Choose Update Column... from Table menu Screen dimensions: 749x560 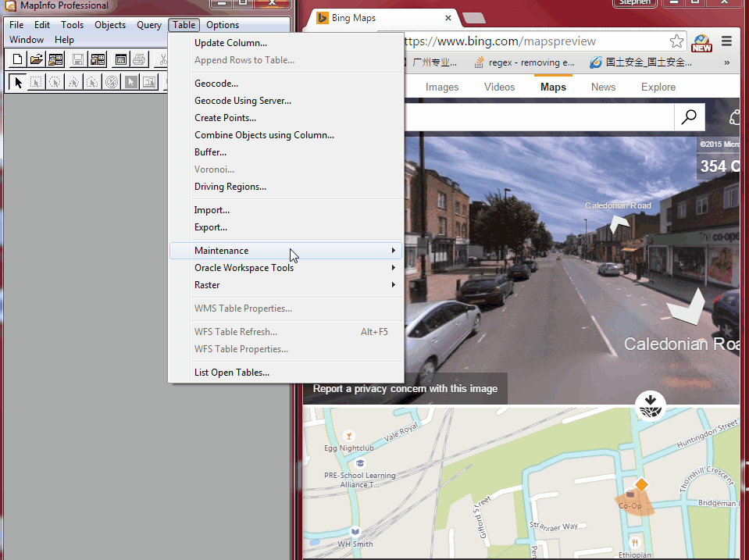[x=286, y=43]
